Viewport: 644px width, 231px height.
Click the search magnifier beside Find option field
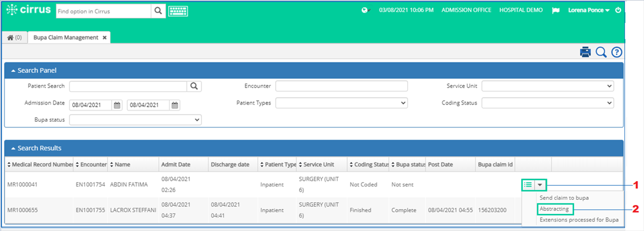coord(158,11)
